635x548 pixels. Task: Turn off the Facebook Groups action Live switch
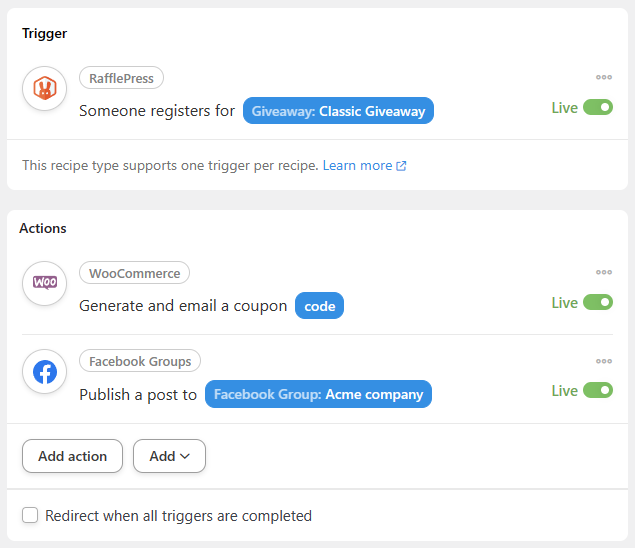[598, 390]
